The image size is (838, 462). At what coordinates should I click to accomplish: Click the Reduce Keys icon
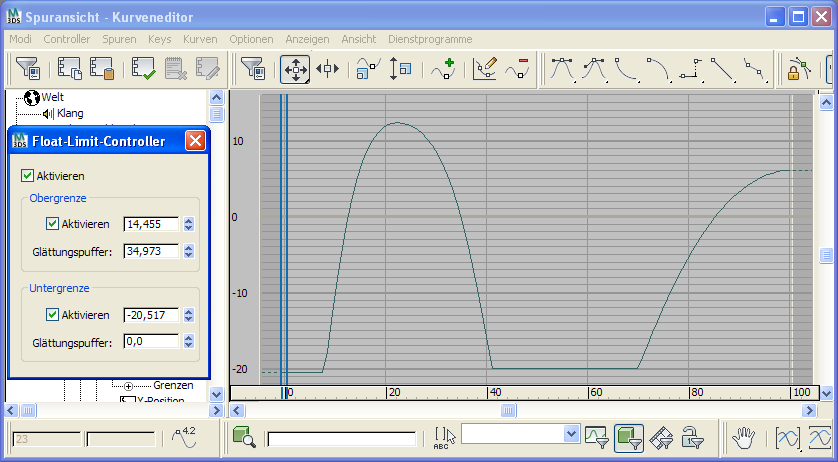pos(517,69)
